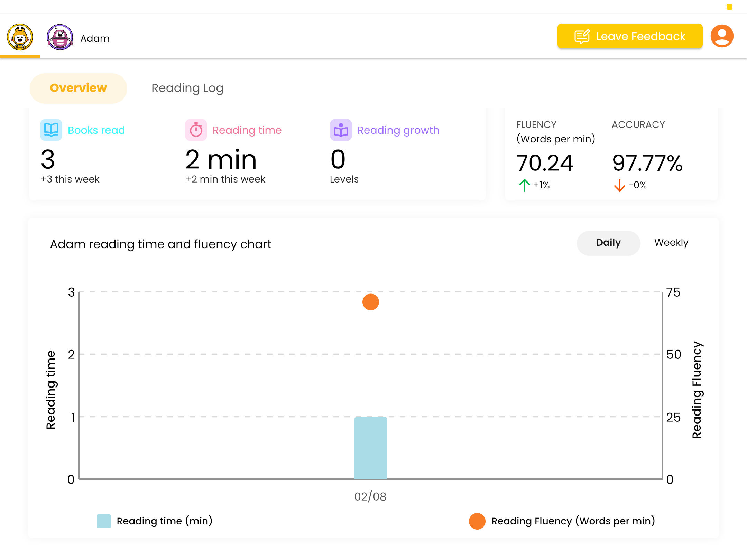Click the 02/08 date axis label
The image size is (747, 560).
tap(370, 497)
